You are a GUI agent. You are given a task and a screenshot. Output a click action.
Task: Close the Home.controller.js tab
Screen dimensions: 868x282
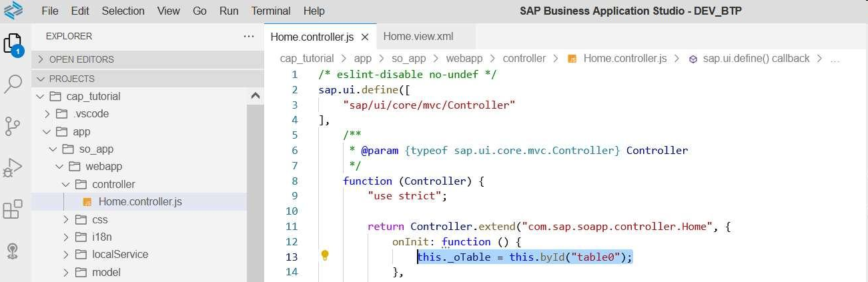[x=365, y=37]
